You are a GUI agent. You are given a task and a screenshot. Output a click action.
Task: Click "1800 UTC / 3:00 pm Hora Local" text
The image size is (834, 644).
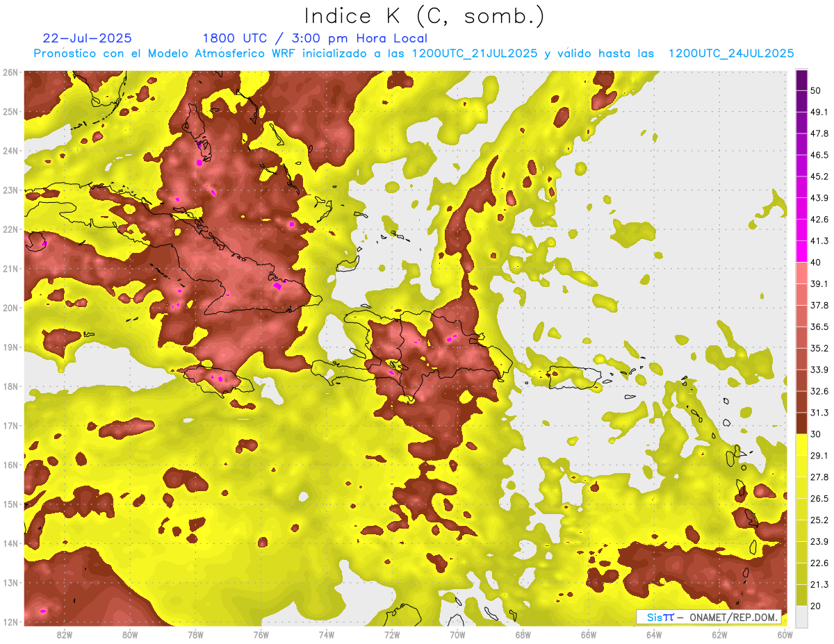pos(315,38)
